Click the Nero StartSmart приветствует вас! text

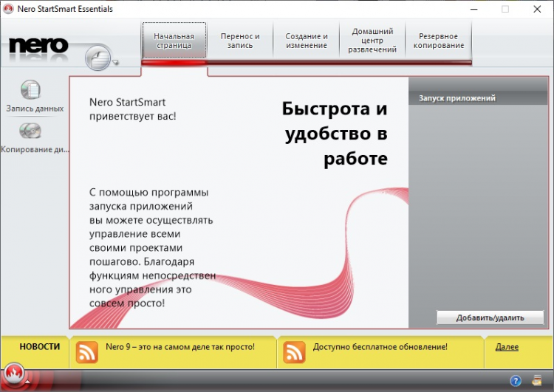tap(132, 109)
